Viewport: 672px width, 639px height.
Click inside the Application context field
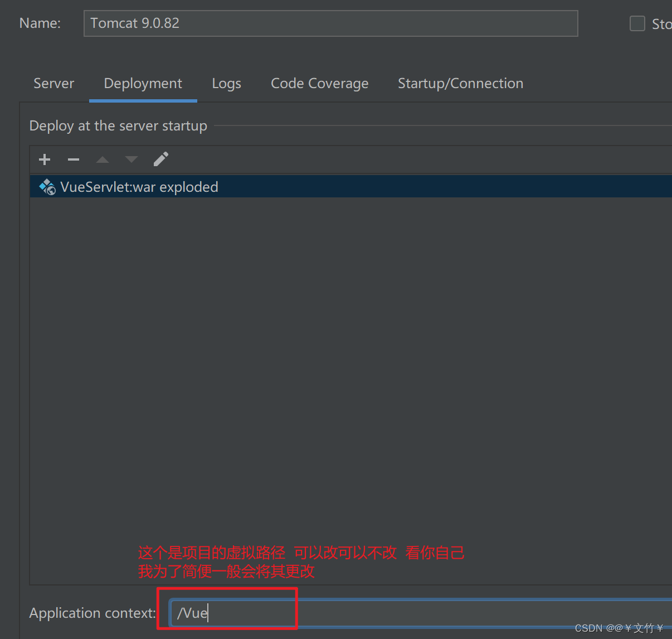[234, 612]
